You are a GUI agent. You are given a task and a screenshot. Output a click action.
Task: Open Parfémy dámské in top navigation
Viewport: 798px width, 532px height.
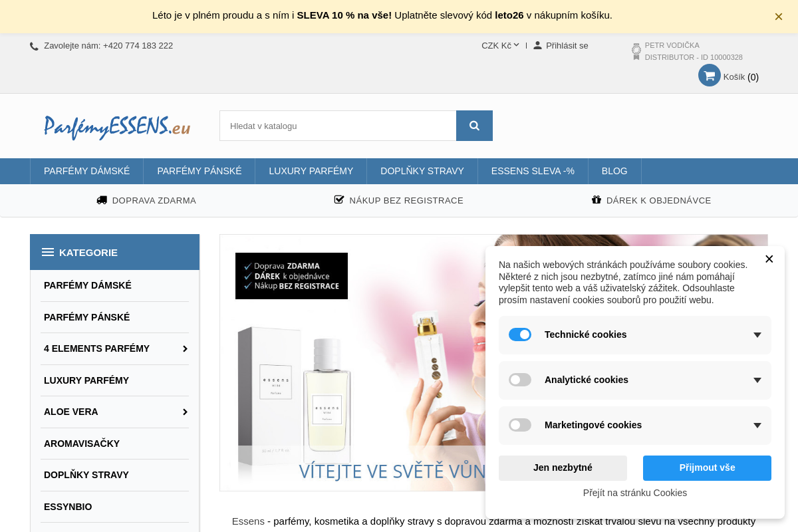coord(86,171)
